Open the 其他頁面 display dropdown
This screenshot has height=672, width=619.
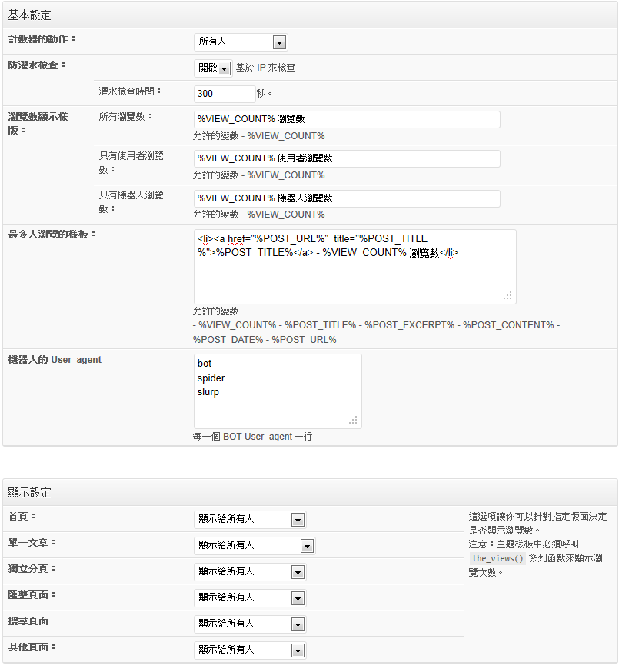click(249, 650)
